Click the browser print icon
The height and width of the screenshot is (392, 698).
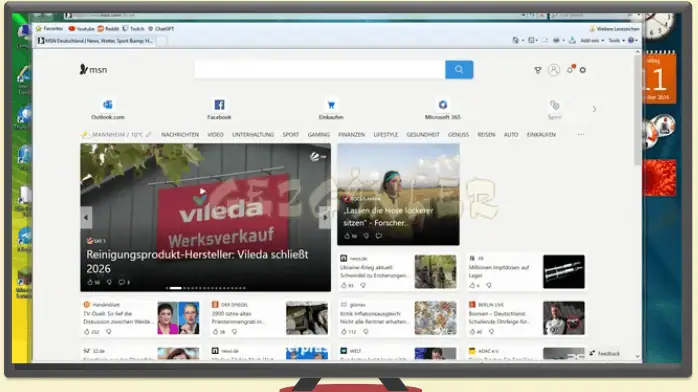(x=556, y=40)
